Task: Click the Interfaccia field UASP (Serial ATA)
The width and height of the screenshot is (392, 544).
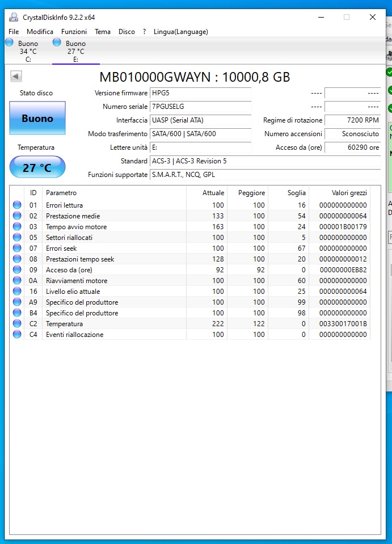Action: pos(200,120)
